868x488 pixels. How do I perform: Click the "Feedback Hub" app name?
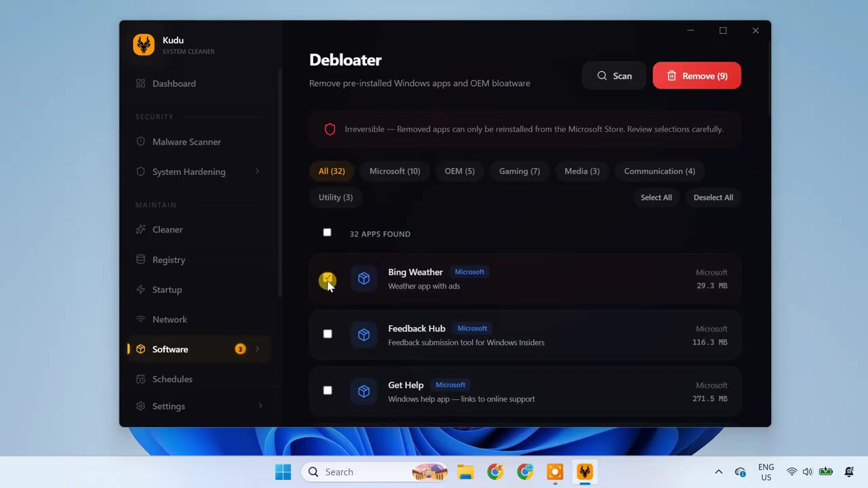[x=416, y=329]
